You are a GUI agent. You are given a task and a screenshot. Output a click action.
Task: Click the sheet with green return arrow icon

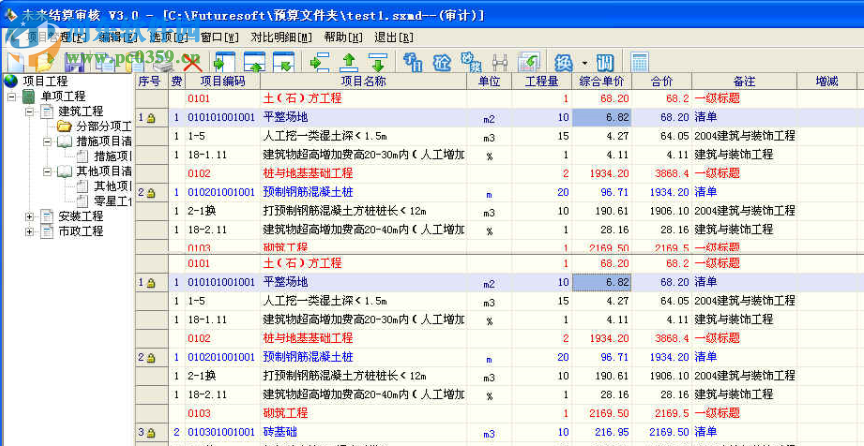coord(529,62)
